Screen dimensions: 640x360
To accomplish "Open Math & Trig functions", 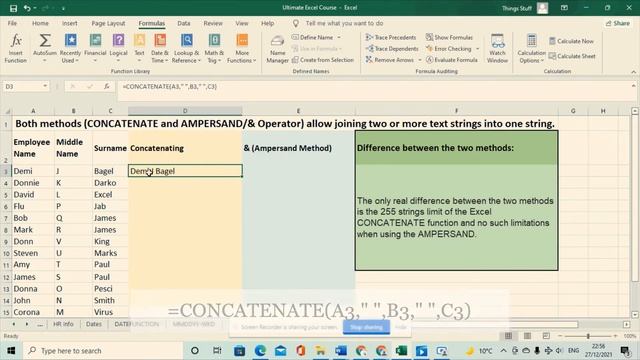I will point(214,49).
